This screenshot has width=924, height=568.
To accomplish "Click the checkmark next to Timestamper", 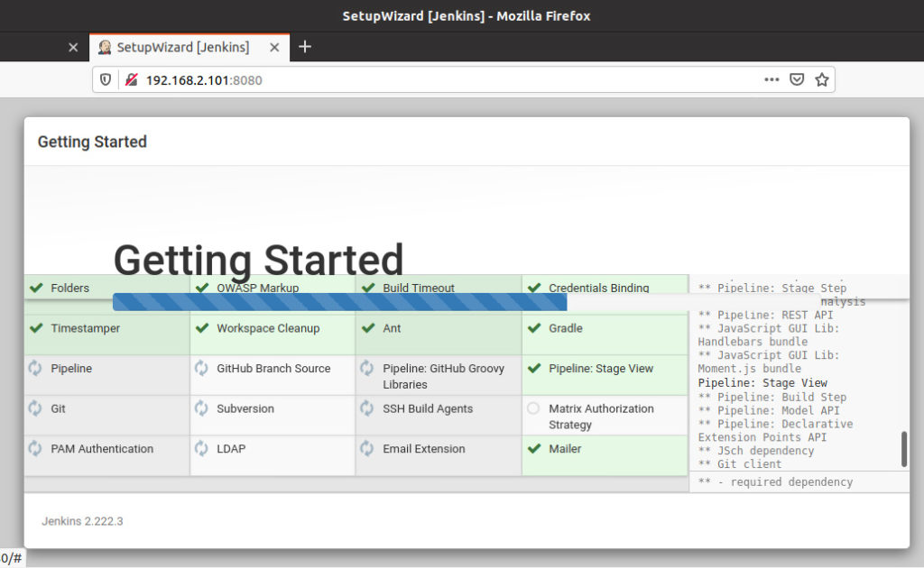I will tap(36, 328).
